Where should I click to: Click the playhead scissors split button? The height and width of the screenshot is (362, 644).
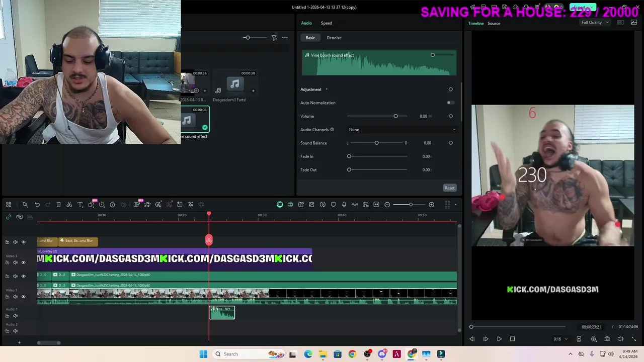(209, 240)
